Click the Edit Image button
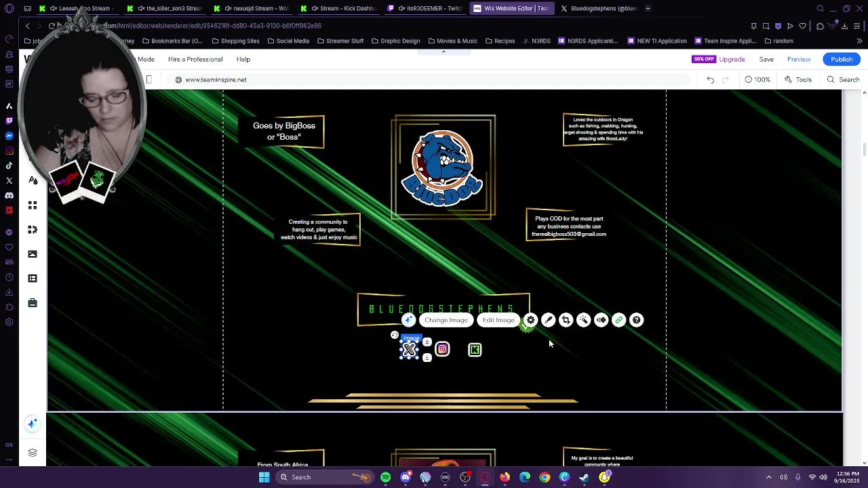Image resolution: width=868 pixels, height=488 pixels. [498, 320]
